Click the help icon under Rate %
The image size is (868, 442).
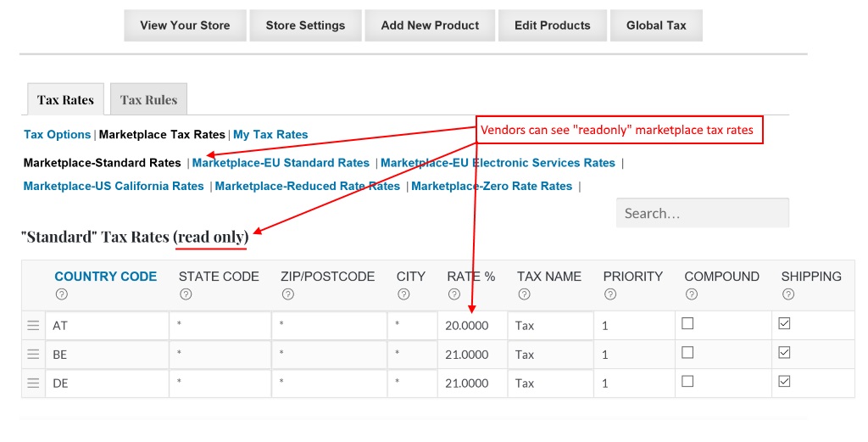click(x=454, y=294)
